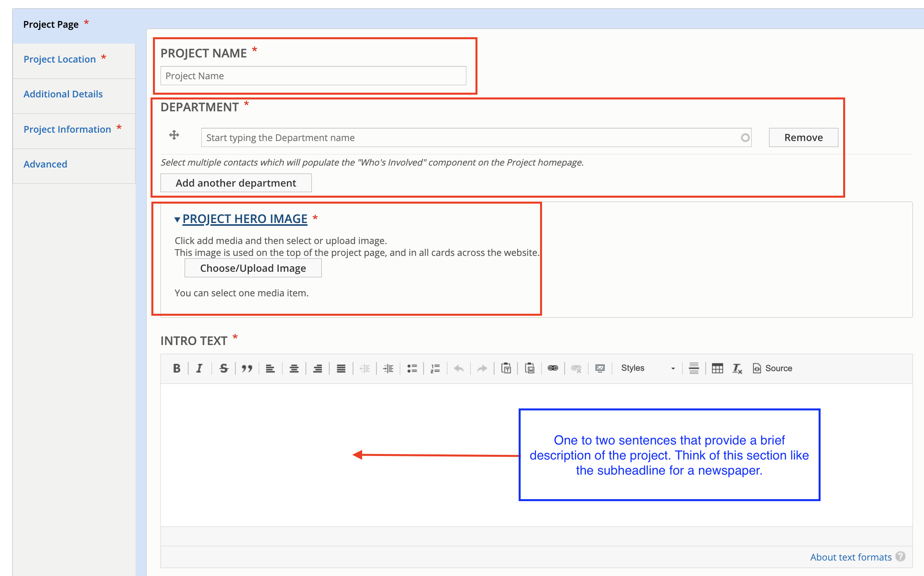The width and height of the screenshot is (924, 576).
Task: Click the remove format icon
Action: pyautogui.click(x=737, y=368)
